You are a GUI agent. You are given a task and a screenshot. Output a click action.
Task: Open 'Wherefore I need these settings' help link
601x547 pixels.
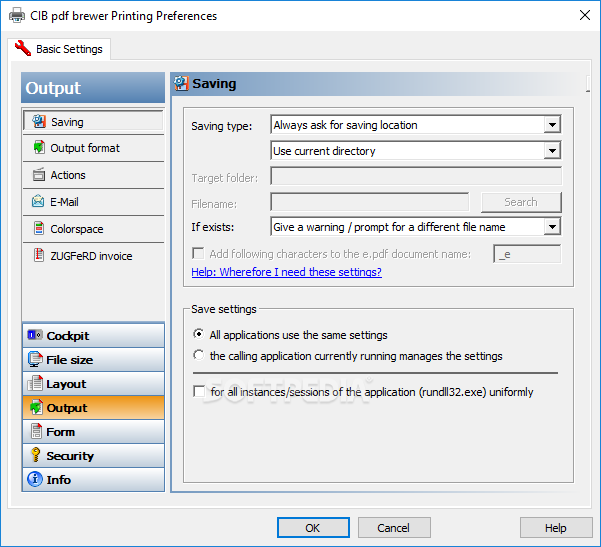click(x=286, y=272)
